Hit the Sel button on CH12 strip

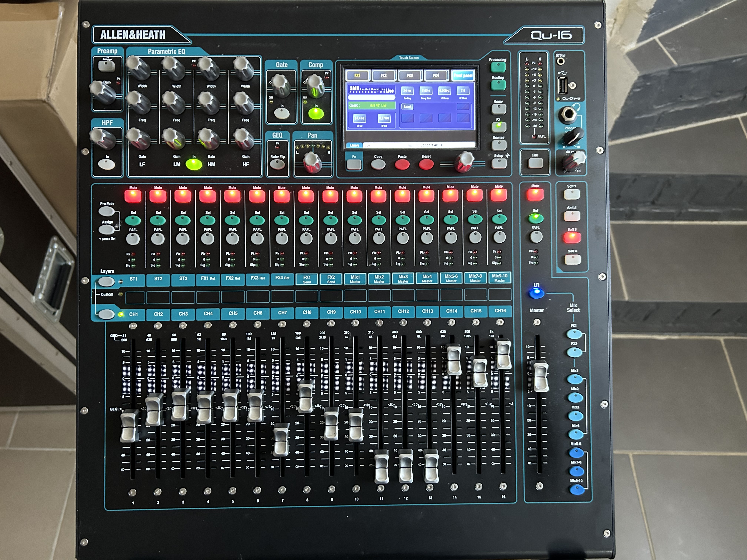tap(403, 220)
